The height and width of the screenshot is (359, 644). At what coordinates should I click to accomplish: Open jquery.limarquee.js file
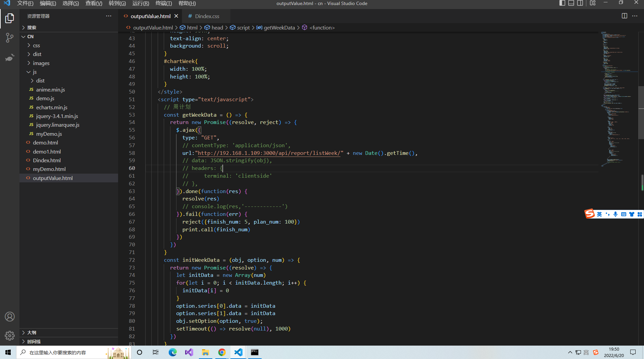69,125
